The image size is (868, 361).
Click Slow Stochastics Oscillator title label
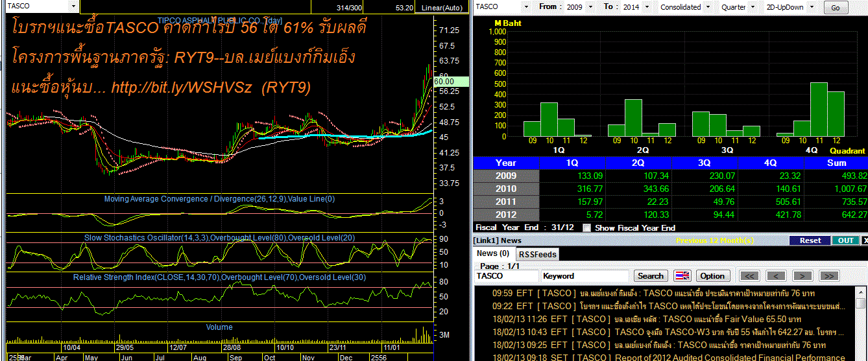[220, 238]
